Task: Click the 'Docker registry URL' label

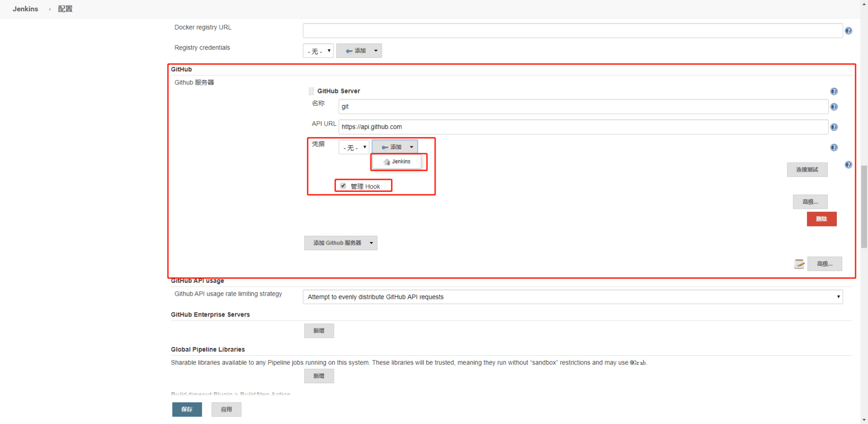Action: [203, 27]
